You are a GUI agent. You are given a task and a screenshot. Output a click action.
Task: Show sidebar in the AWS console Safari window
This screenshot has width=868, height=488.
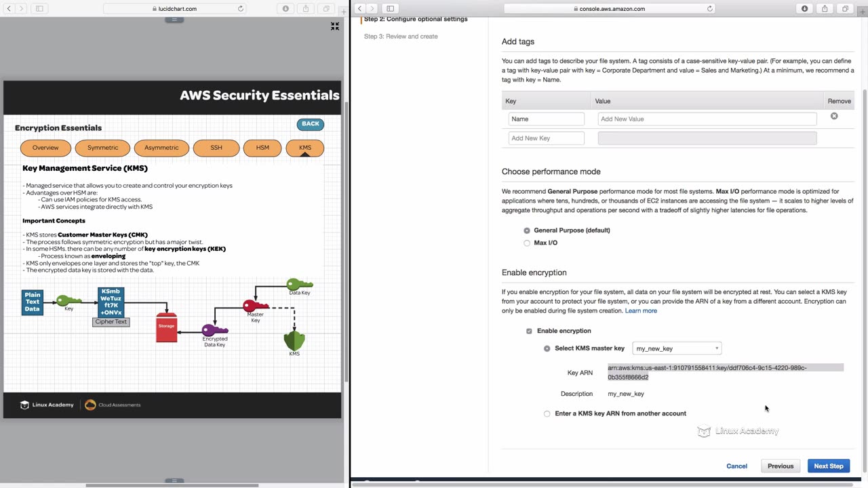pyautogui.click(x=391, y=9)
